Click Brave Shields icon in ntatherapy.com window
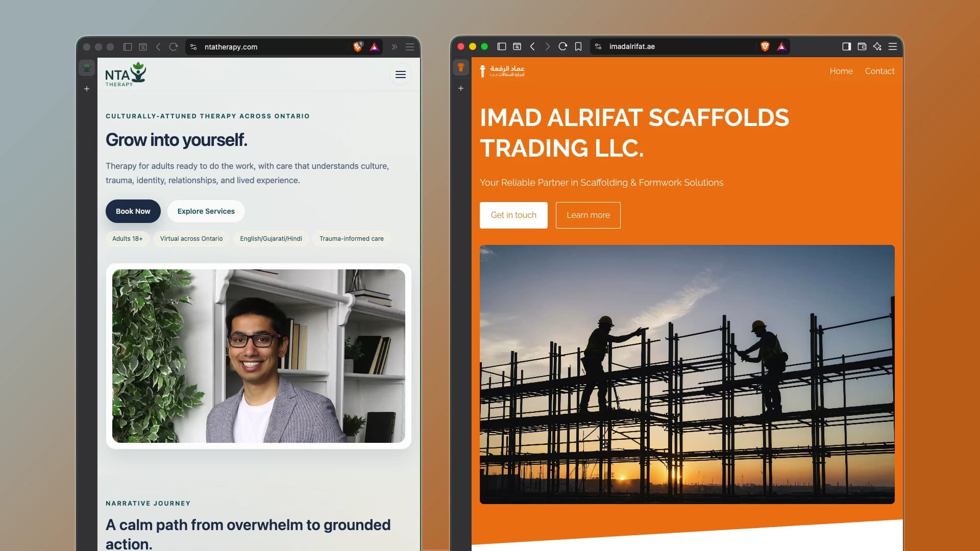The height and width of the screenshot is (551, 980). pyautogui.click(x=358, y=47)
